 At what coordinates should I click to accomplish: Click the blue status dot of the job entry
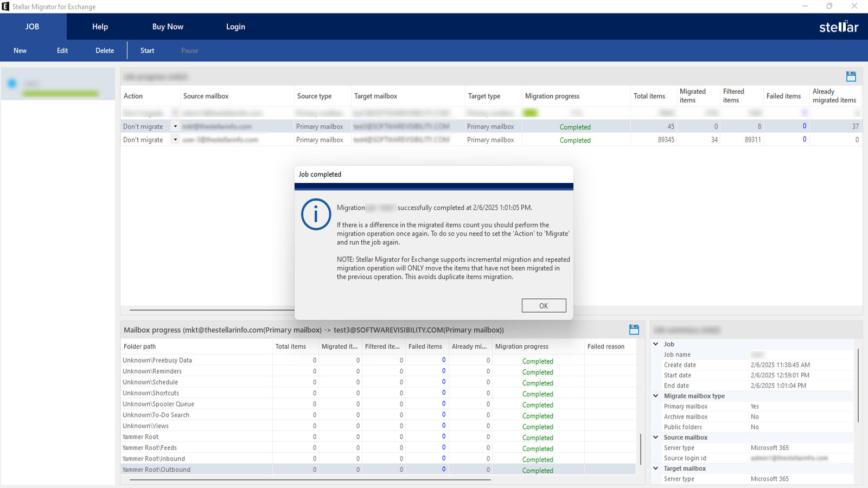[x=12, y=83]
